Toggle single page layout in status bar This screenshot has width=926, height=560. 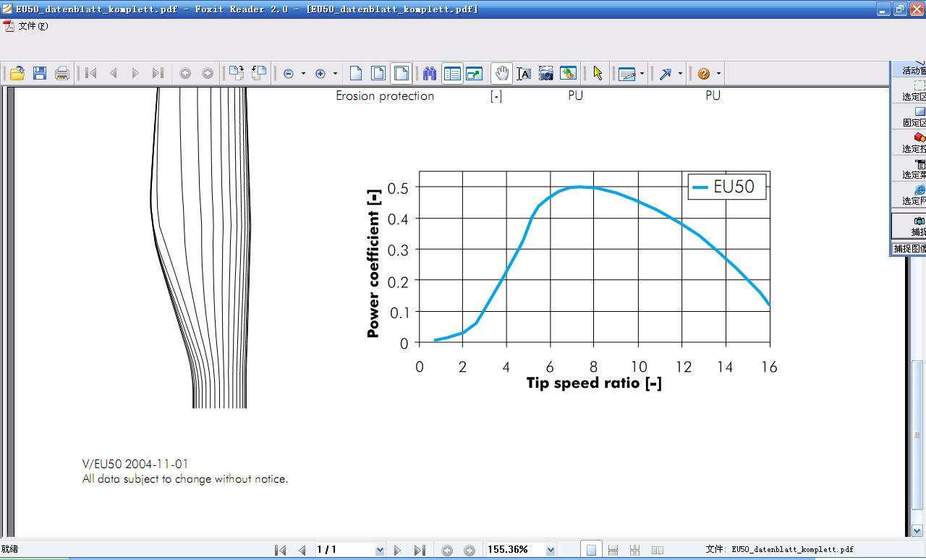click(x=591, y=550)
